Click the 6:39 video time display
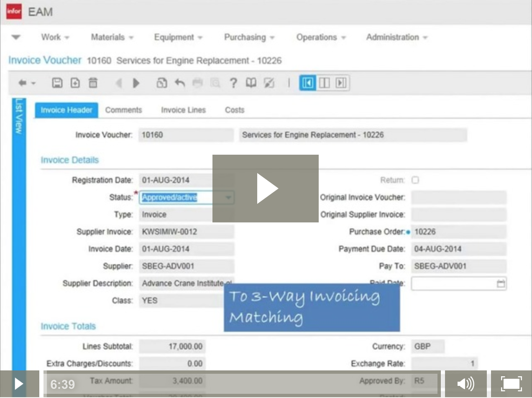The height and width of the screenshot is (398, 532). pyautogui.click(x=62, y=384)
